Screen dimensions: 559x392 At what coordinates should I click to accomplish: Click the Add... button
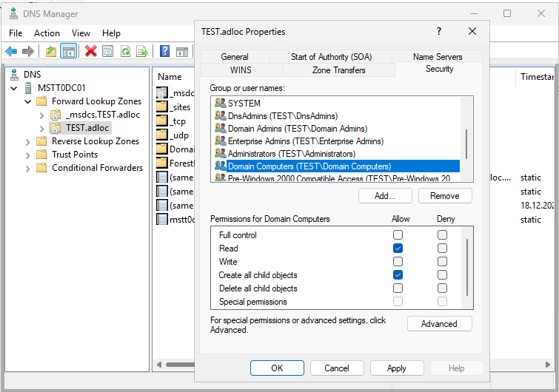384,196
